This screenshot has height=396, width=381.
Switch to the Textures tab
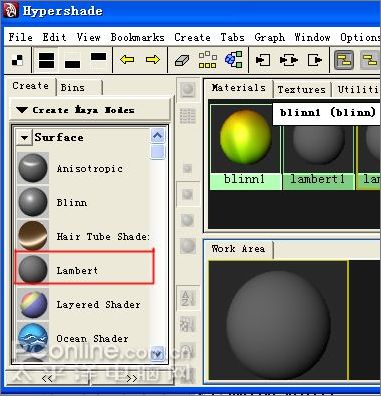click(x=301, y=90)
